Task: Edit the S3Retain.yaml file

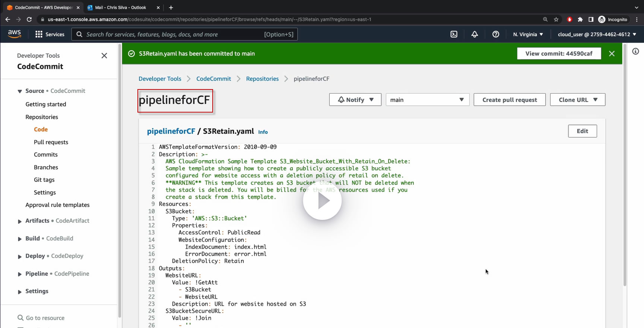Action: pyautogui.click(x=583, y=131)
